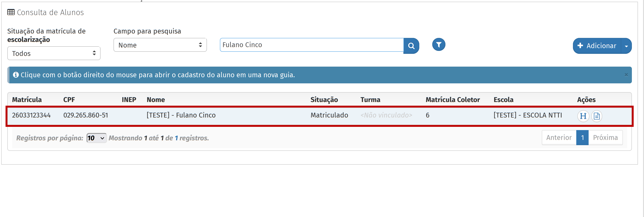Viewport: 644px width, 217px height.
Task: Sort table by Situação column header
Action: 324,99
